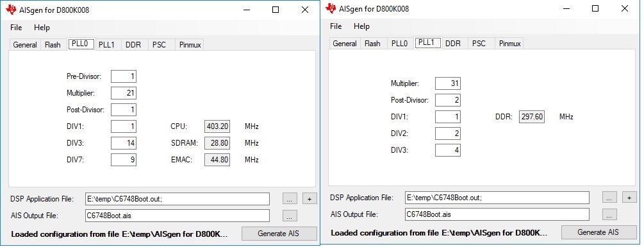Browse for DSP application file in left window

coord(290,199)
